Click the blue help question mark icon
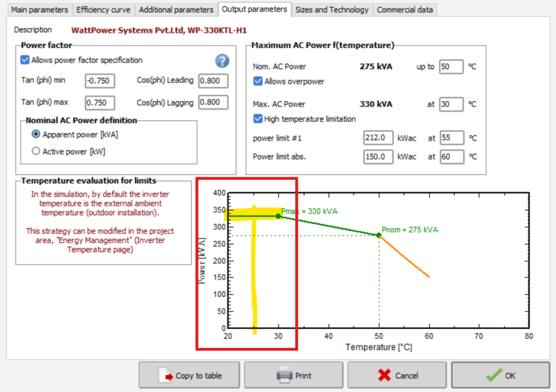 click(222, 61)
